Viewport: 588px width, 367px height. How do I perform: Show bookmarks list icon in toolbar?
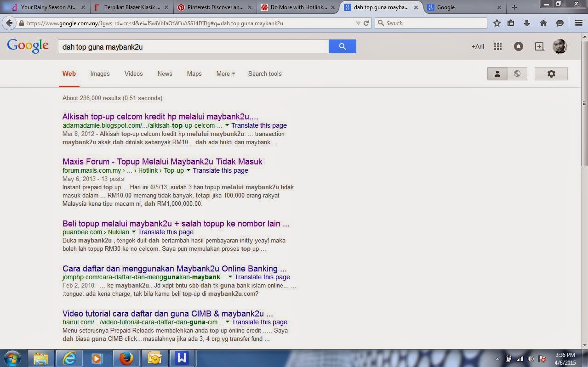(511, 23)
